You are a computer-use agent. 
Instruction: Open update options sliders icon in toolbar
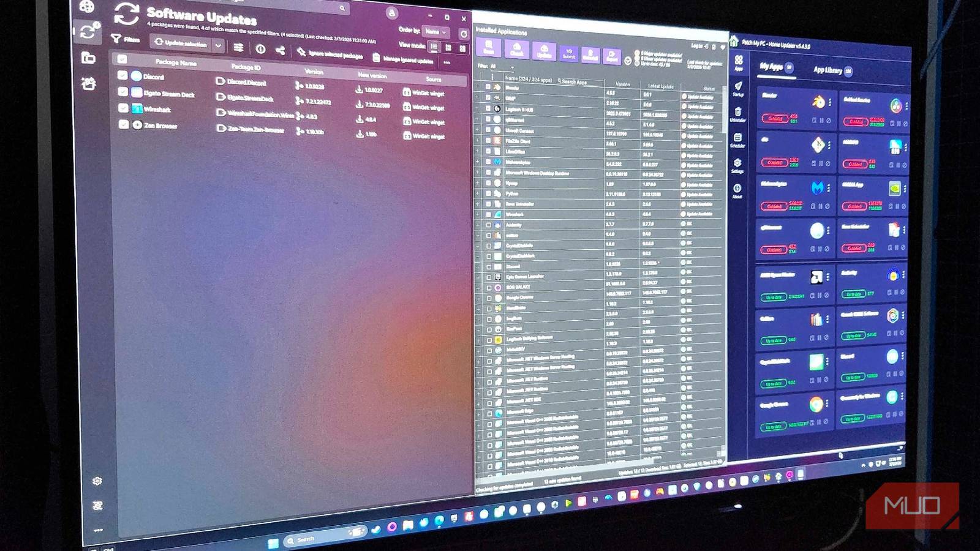(x=238, y=47)
